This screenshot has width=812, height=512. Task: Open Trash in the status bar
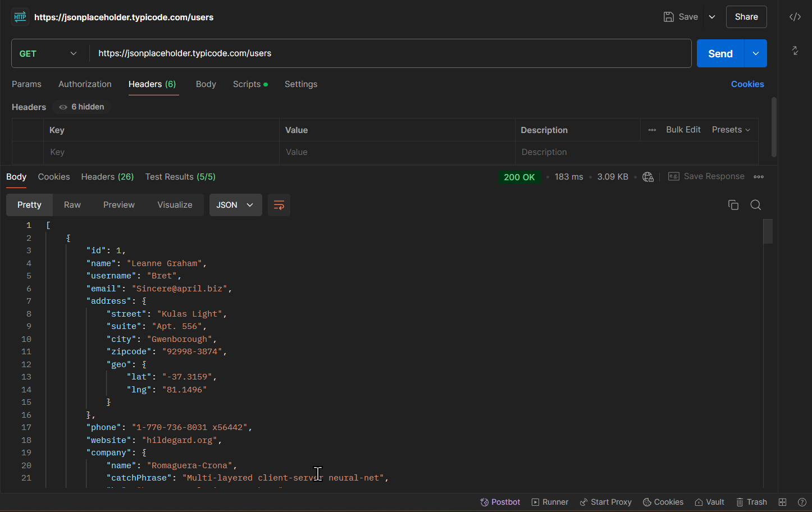tap(751, 502)
